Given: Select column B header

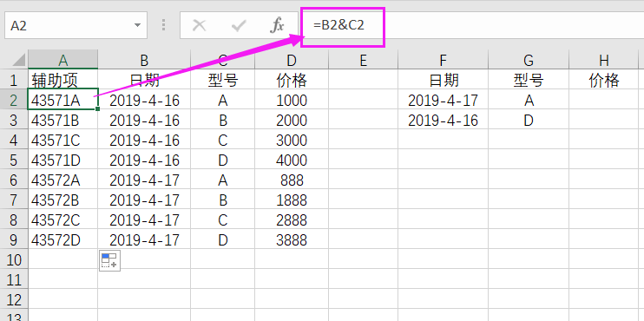Looking at the screenshot, I should [x=144, y=61].
